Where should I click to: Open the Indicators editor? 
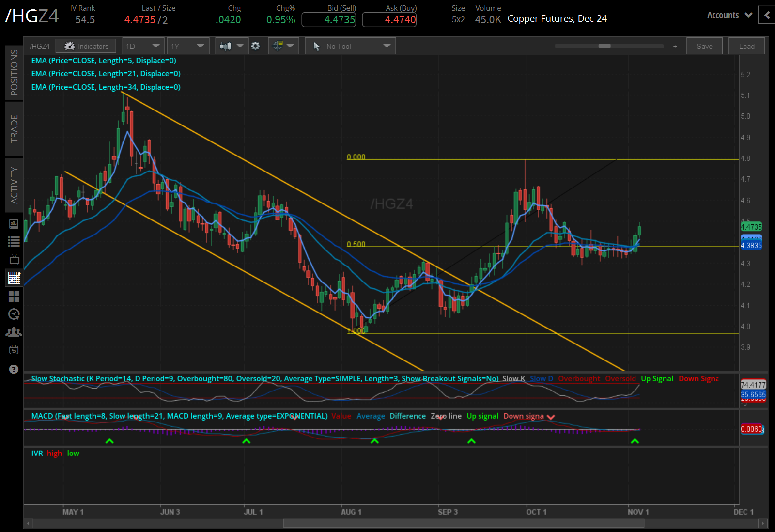86,46
